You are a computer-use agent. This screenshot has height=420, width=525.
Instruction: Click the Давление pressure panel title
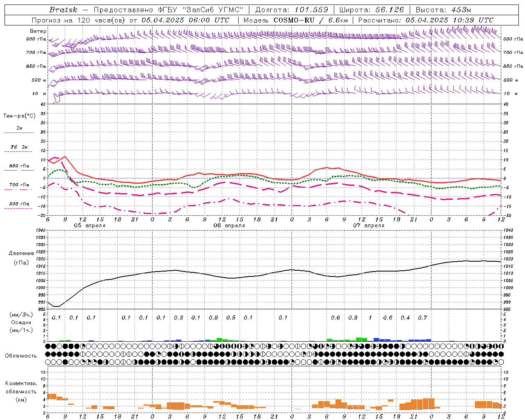pos(21,253)
